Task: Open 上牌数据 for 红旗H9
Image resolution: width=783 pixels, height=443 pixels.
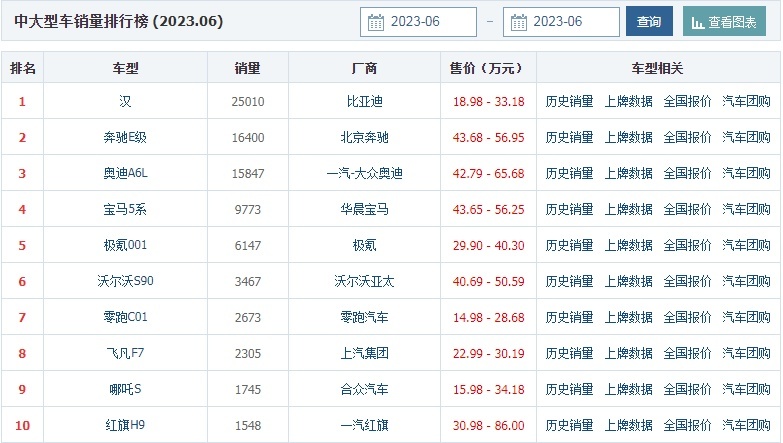Action: click(x=628, y=425)
